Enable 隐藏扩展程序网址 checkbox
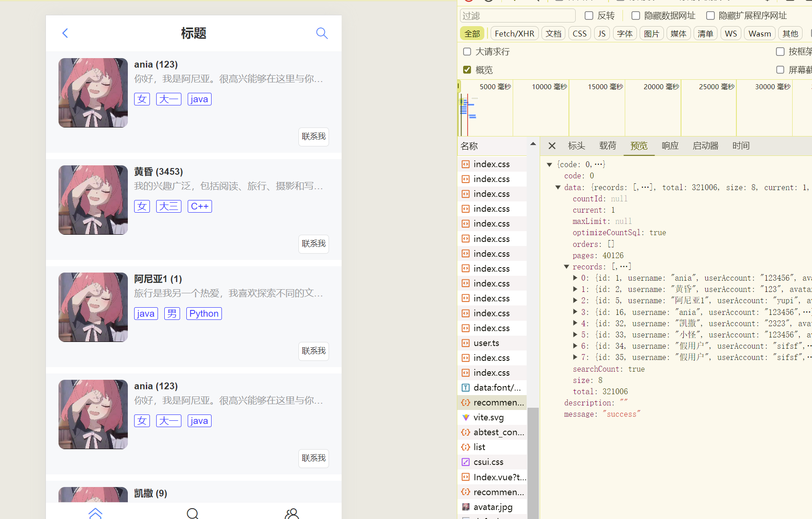The width and height of the screenshot is (812, 519). pyautogui.click(x=710, y=16)
